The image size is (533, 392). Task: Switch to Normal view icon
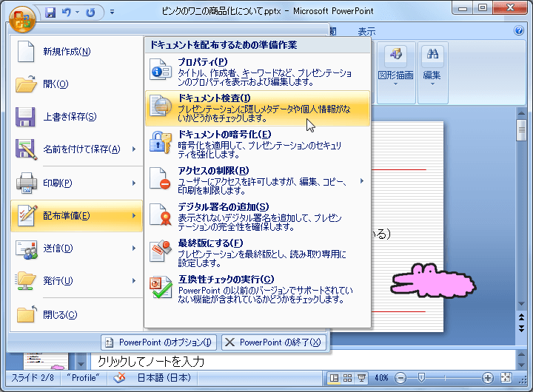coord(334,378)
